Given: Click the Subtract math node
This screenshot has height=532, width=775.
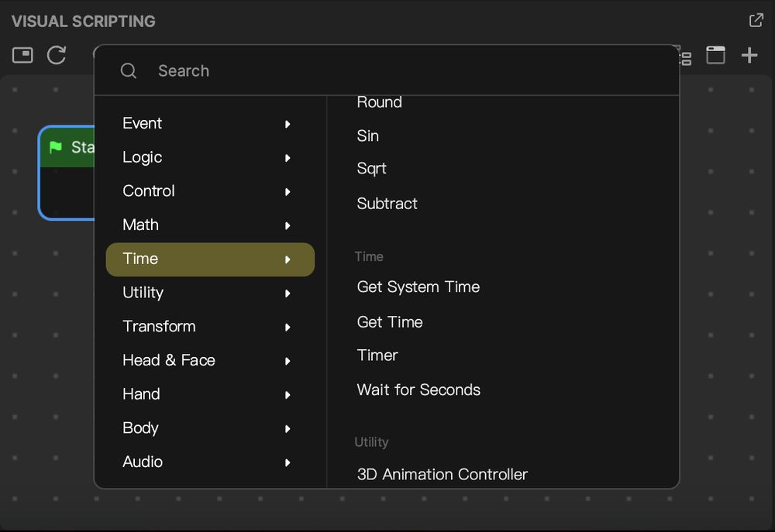Looking at the screenshot, I should pos(387,204).
